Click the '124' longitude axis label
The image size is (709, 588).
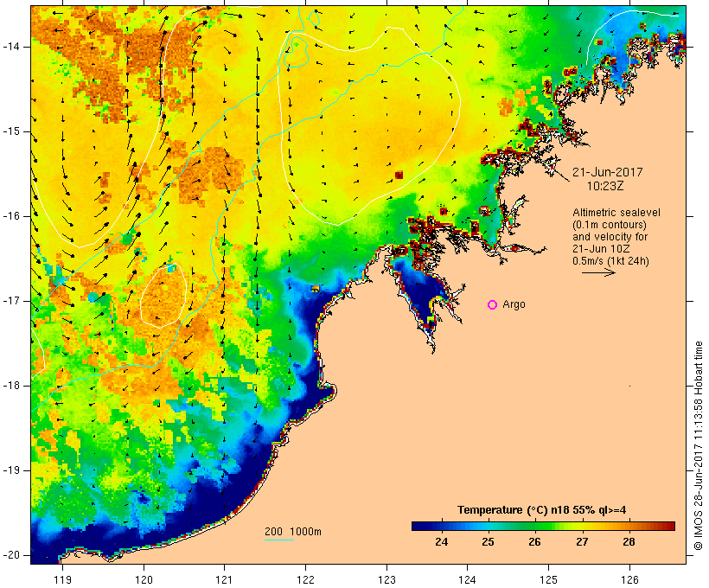[467, 579]
